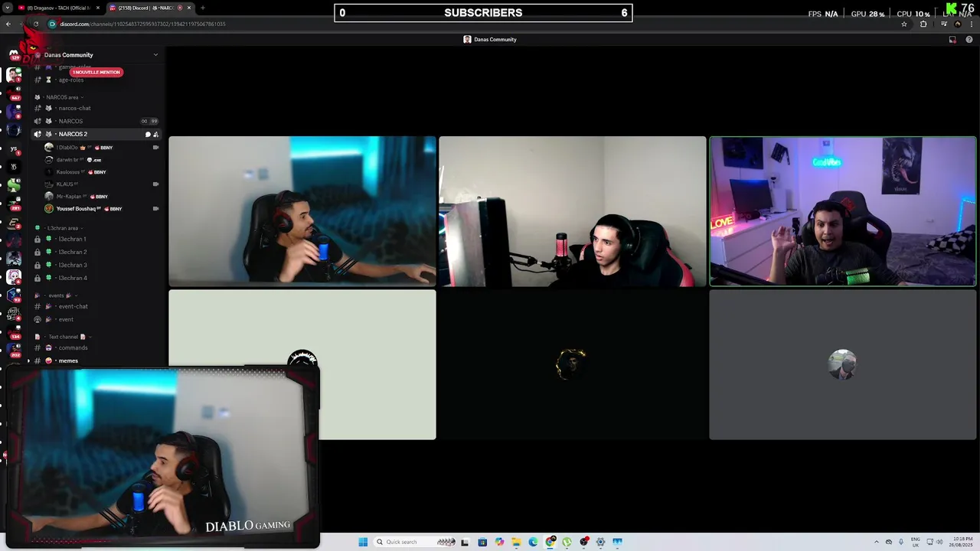Image resolution: width=980 pixels, height=551 pixels.
Task: Launch Microsoft Edge from the taskbar
Action: pos(533,542)
